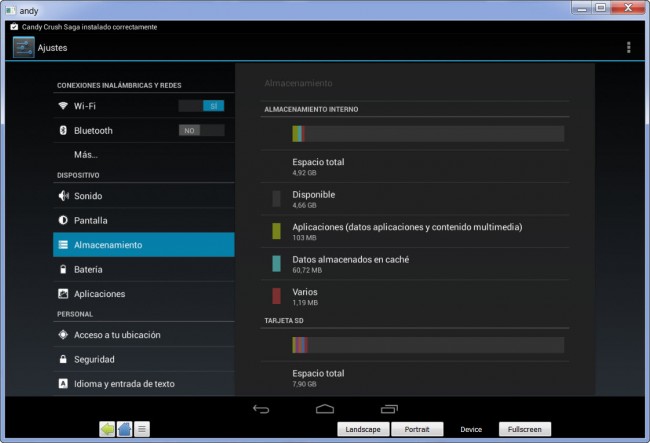This screenshot has width=650, height=443.
Task: Click the Sonido speaker icon
Action: pyautogui.click(x=63, y=196)
